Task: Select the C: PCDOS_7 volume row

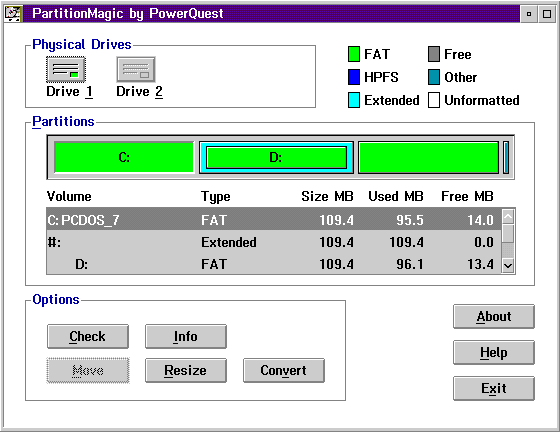Action: (x=274, y=220)
